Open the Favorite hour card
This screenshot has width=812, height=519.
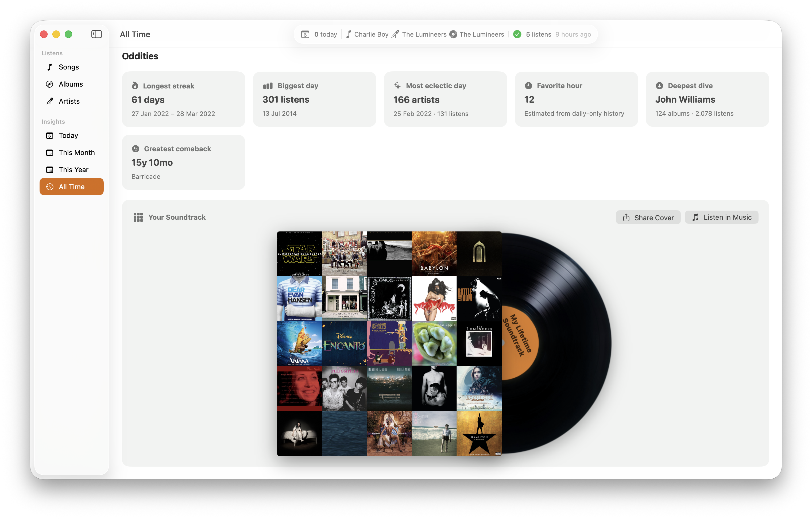pos(576,99)
